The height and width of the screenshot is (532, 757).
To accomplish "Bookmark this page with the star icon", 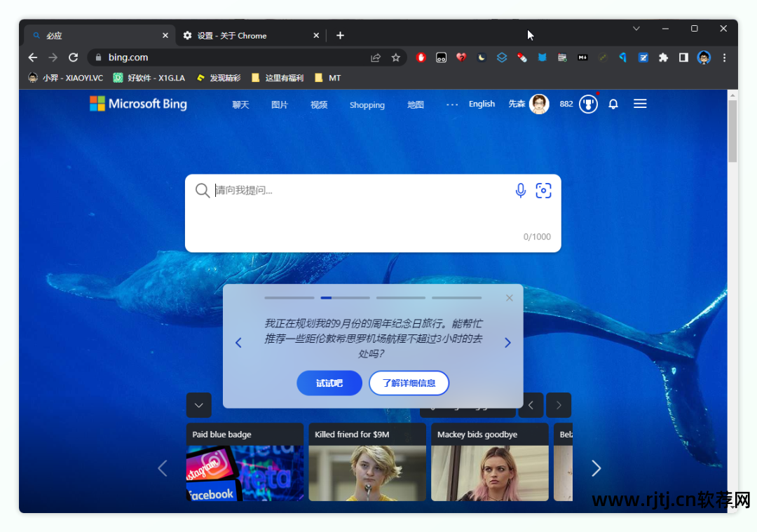I will click(396, 57).
